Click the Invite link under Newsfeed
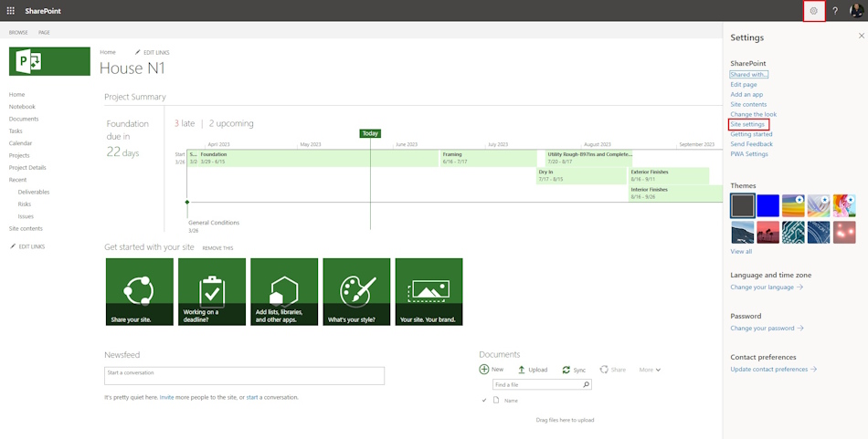Screen dimensions: 868x439 click(166, 398)
